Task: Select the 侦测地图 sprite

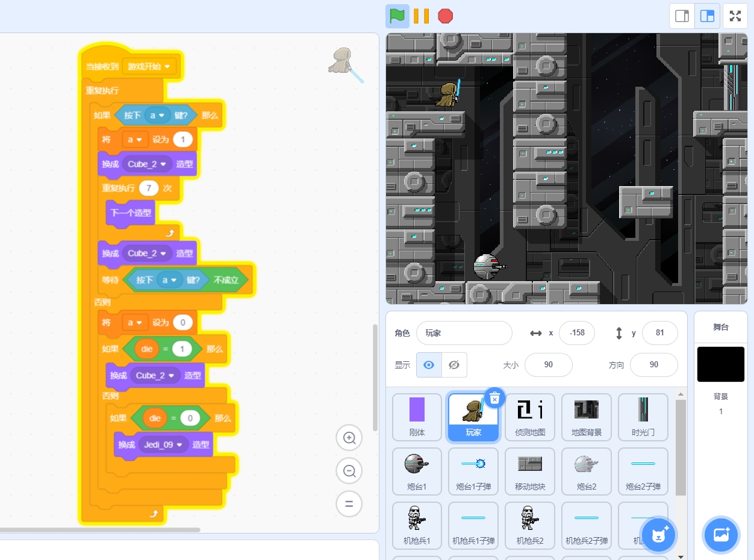Action: (x=530, y=417)
